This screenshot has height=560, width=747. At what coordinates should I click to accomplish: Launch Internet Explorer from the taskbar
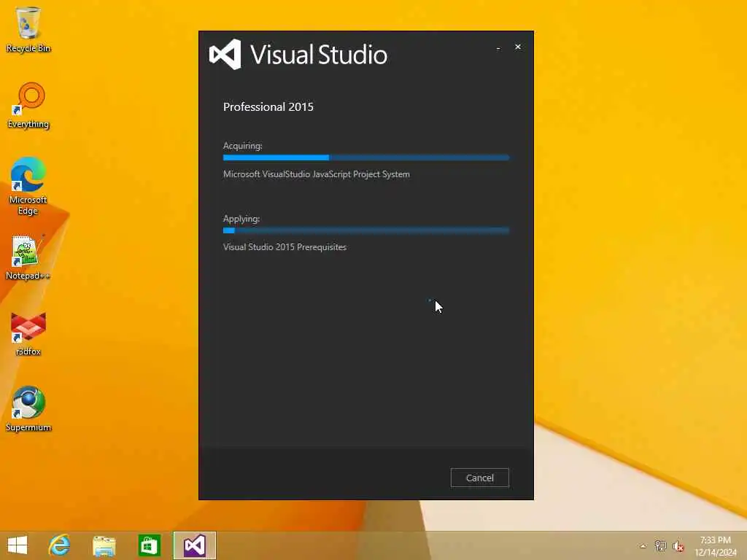tap(60, 545)
